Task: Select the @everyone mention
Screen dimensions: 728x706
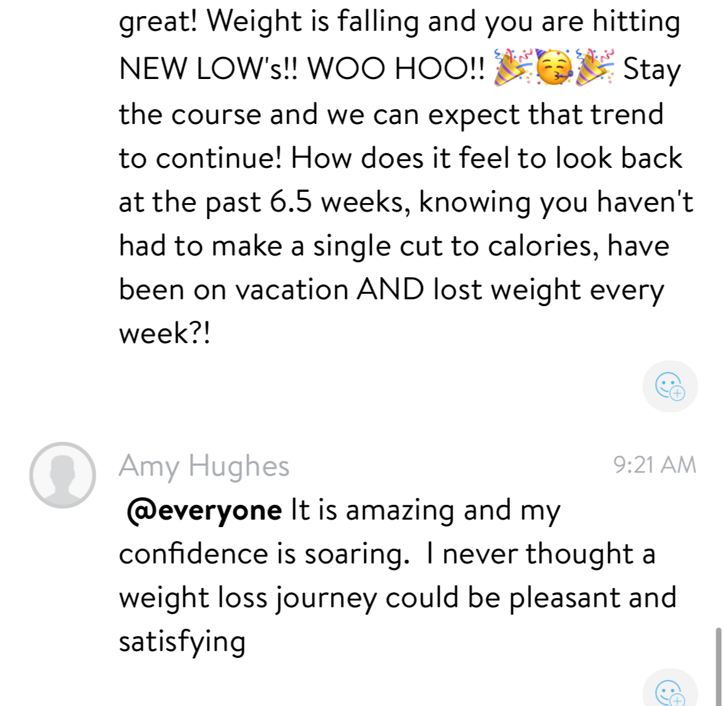Action: coord(204,510)
